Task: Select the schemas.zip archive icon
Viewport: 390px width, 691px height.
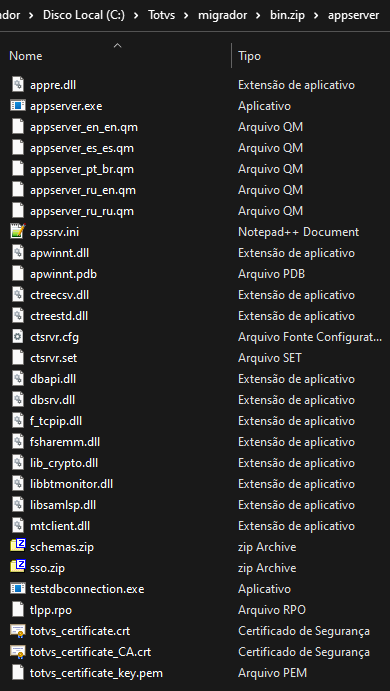Action: [x=18, y=547]
